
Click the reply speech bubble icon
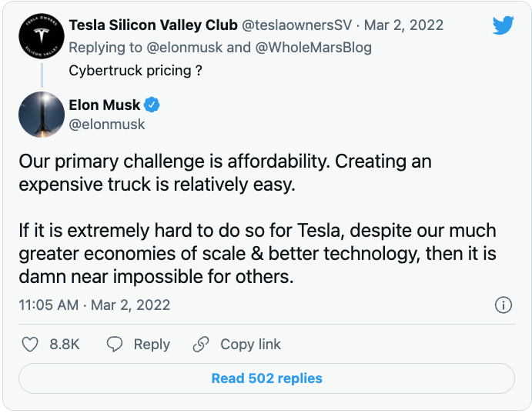(115, 345)
